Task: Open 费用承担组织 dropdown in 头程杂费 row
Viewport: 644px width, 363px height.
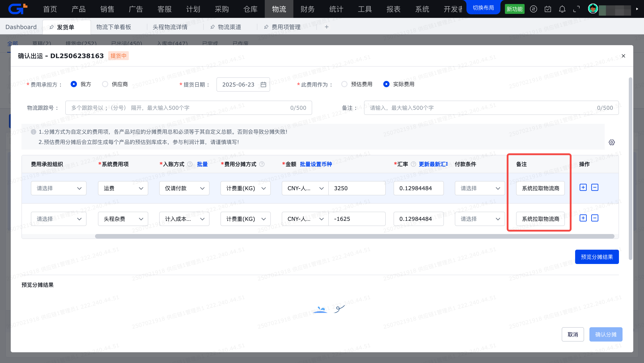Action: click(59, 219)
